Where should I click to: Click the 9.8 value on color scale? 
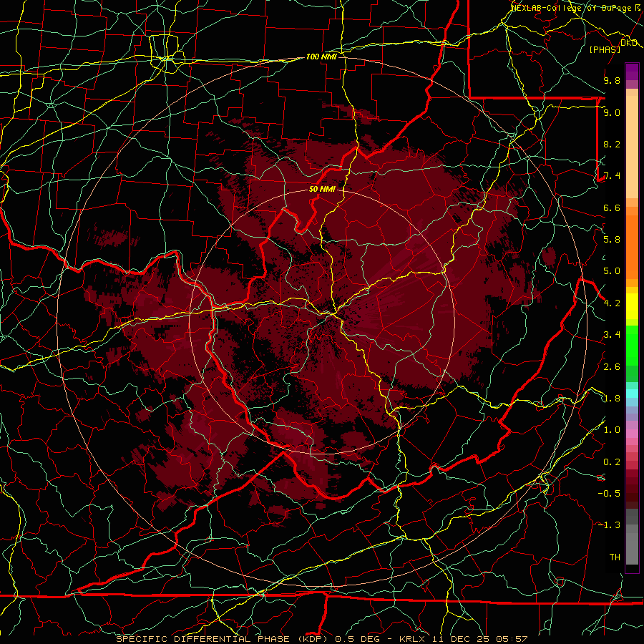tap(612, 80)
